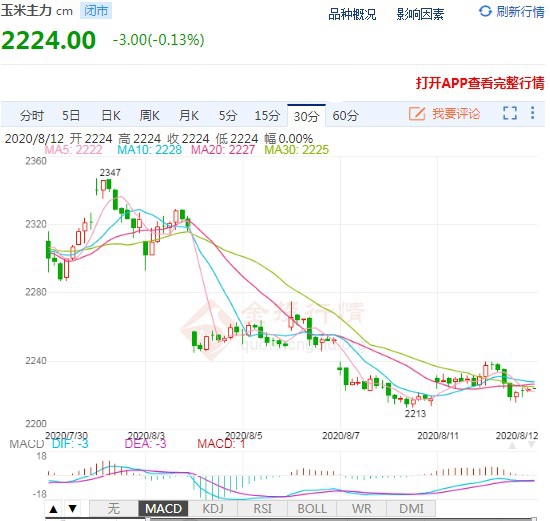Select the BOLL indicator option
The height and width of the screenshot is (521, 550).
312,509
